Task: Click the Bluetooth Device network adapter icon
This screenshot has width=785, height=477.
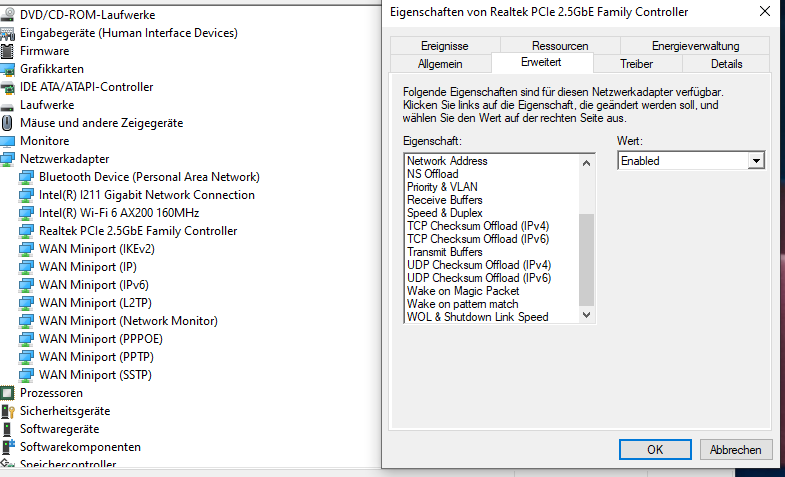Action: (26, 177)
